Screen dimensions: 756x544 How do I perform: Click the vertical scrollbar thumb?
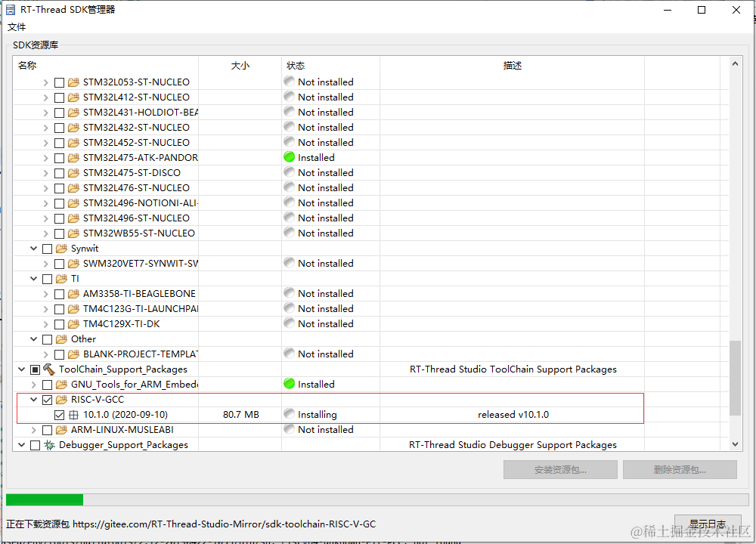point(735,378)
